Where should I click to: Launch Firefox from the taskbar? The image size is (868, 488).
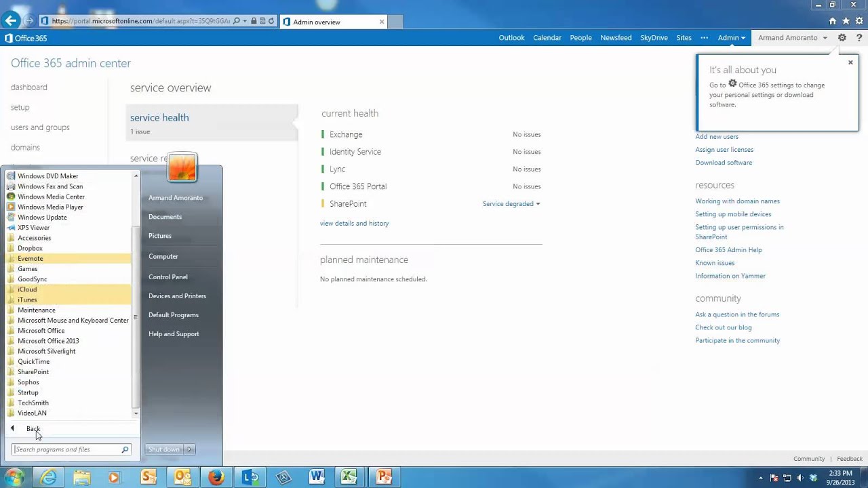click(216, 477)
